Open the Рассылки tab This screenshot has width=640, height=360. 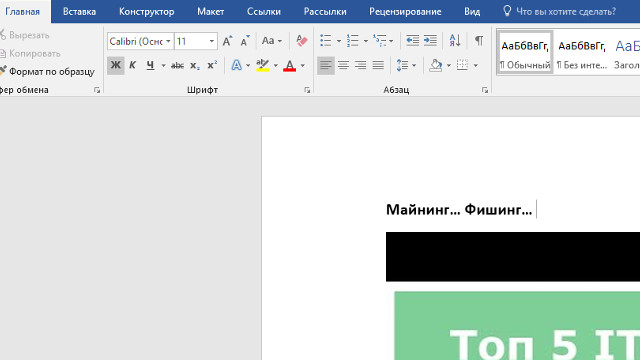(x=325, y=11)
